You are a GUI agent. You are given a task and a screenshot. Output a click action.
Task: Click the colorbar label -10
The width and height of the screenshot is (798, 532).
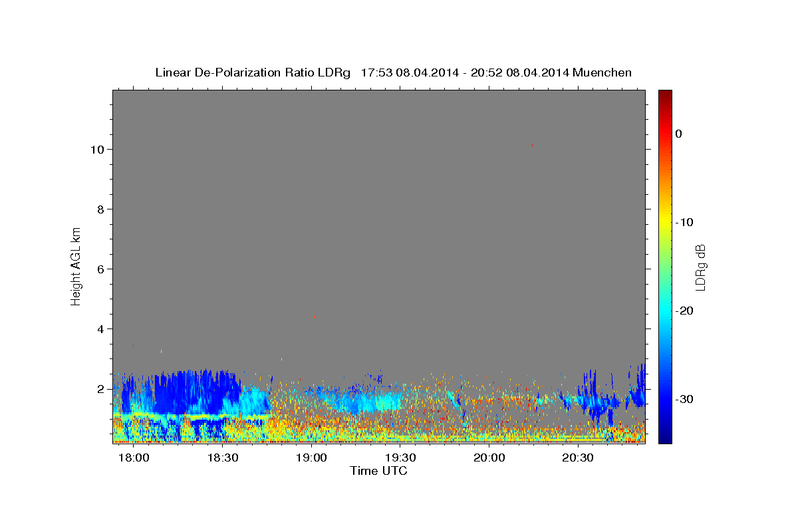[685, 222]
